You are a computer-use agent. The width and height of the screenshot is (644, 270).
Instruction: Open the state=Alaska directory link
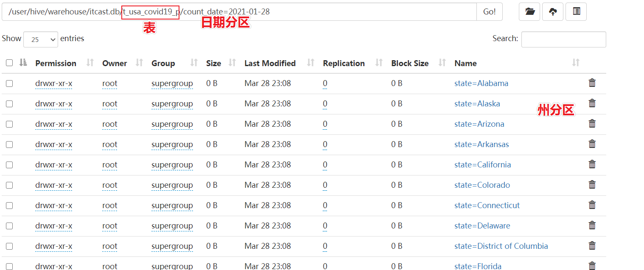(x=477, y=103)
